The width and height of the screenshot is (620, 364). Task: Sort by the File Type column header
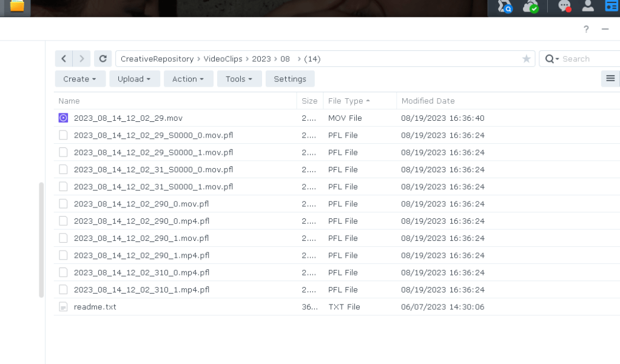[x=359, y=101]
